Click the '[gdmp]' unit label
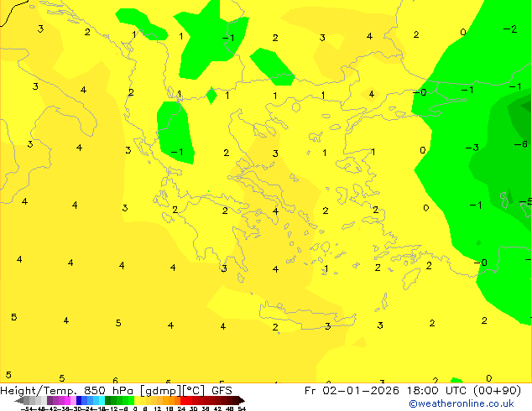 (161, 391)
